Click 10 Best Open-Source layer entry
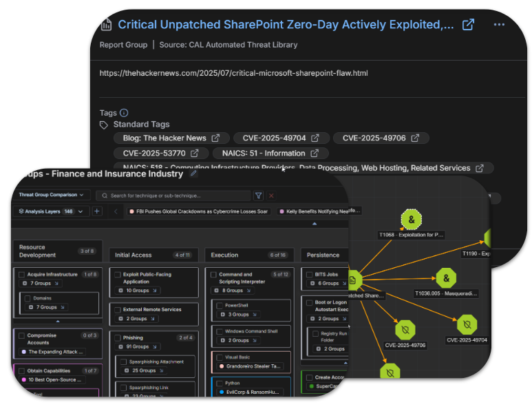 tap(52, 380)
